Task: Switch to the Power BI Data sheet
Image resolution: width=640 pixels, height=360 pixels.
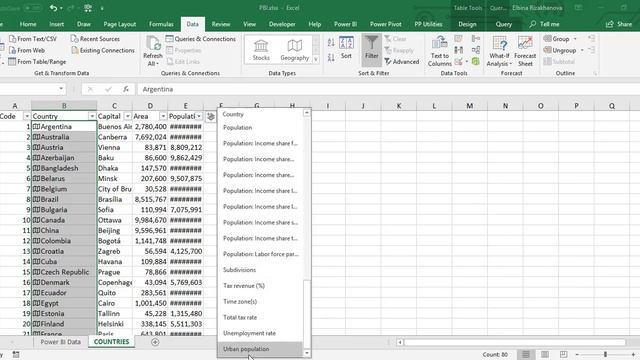Action: click(60, 342)
